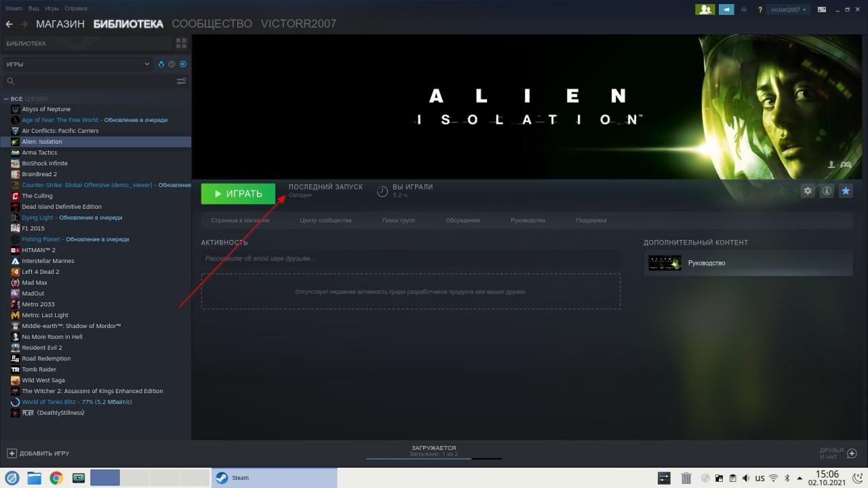
Task: Open Руководства link
Action: click(x=528, y=220)
